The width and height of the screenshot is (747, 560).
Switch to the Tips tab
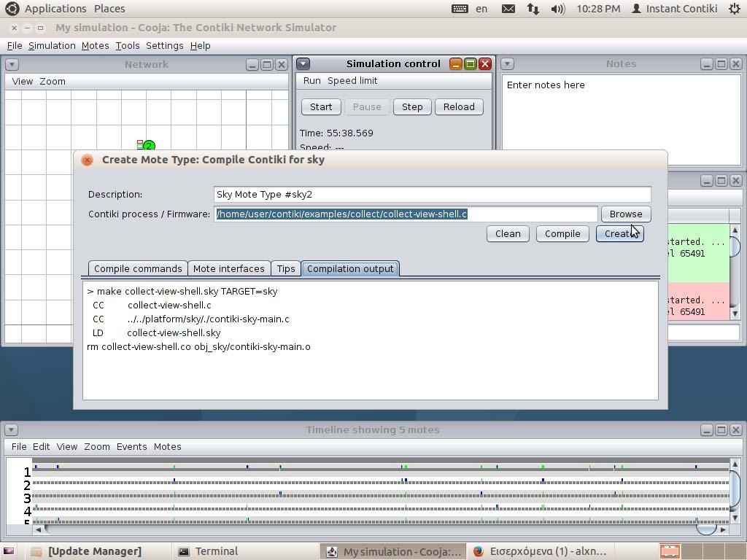click(286, 268)
